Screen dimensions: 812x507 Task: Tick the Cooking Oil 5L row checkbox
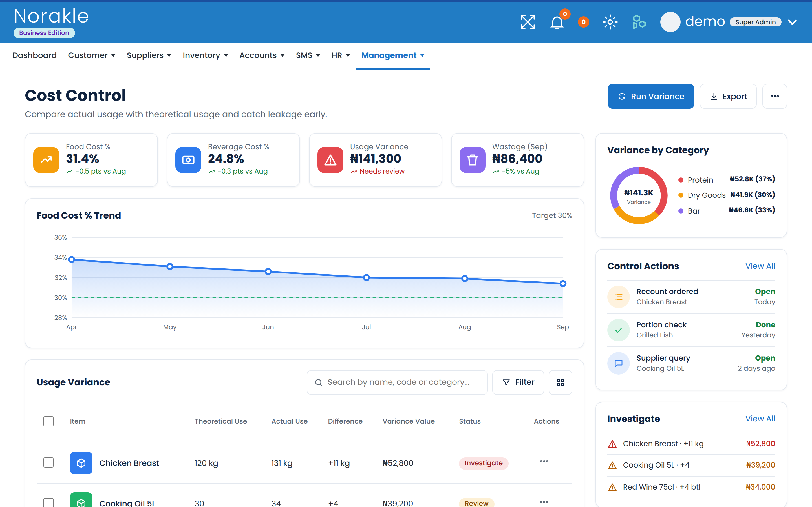48,503
